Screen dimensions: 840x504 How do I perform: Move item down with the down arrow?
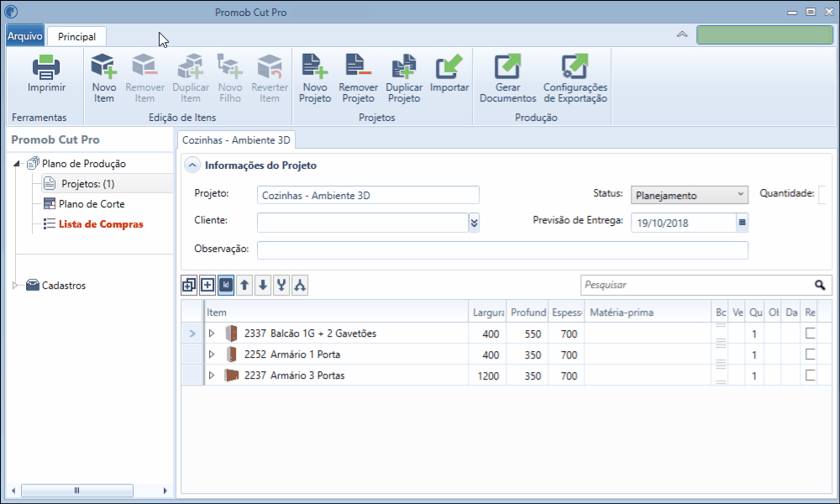click(x=262, y=285)
